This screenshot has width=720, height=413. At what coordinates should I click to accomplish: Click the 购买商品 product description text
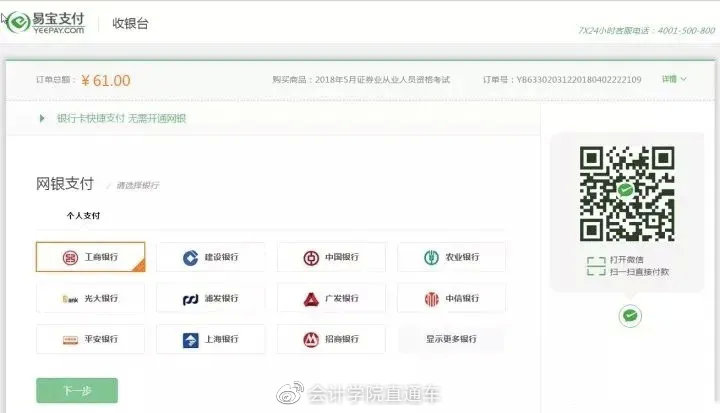361,79
